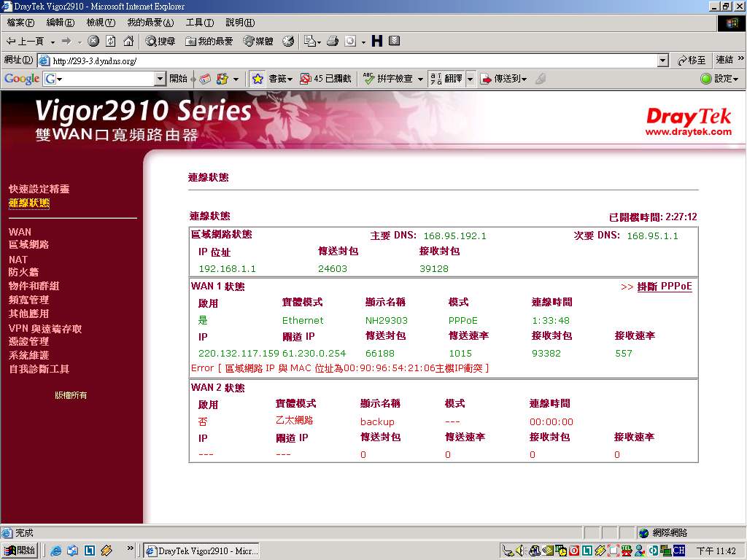Click the Home icon
The width and height of the screenshot is (747, 560).
pos(128,42)
